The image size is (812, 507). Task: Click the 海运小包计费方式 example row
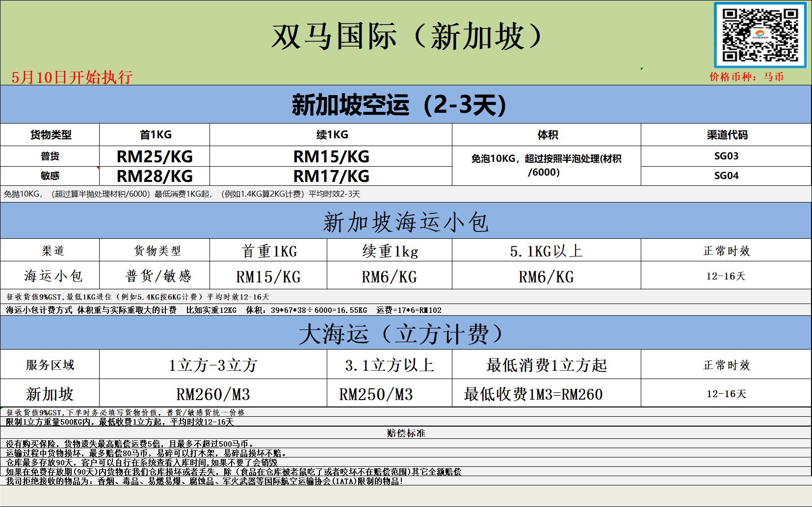405,310
